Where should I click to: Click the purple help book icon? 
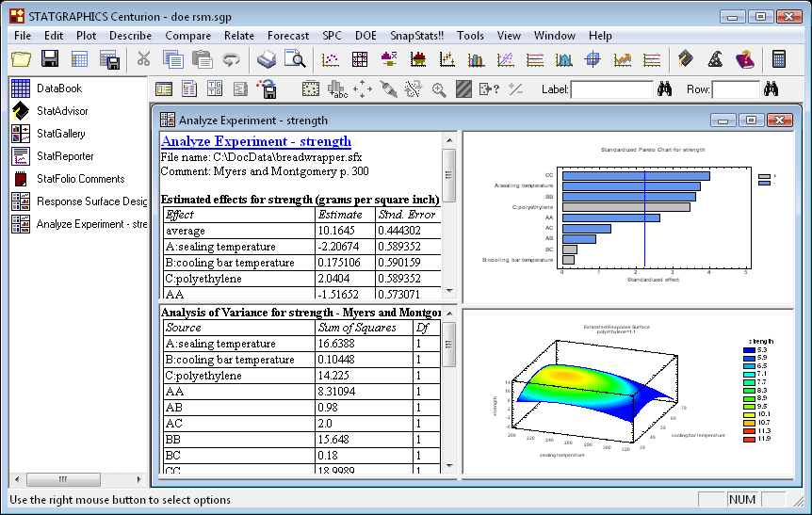745,59
